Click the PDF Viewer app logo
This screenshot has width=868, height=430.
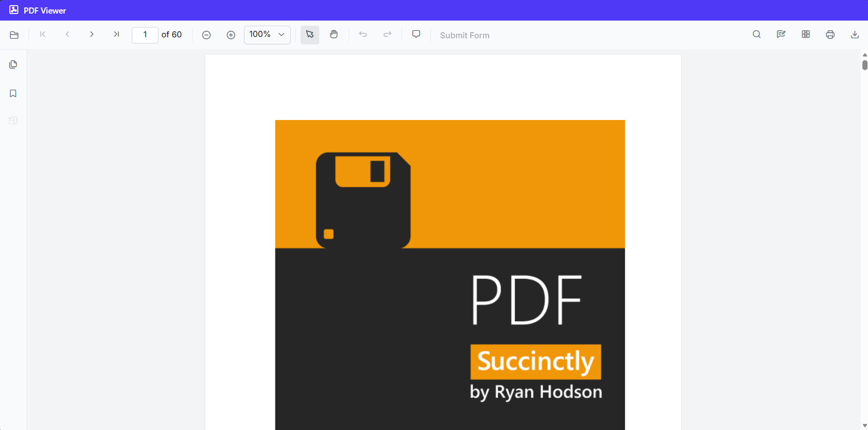[14, 10]
